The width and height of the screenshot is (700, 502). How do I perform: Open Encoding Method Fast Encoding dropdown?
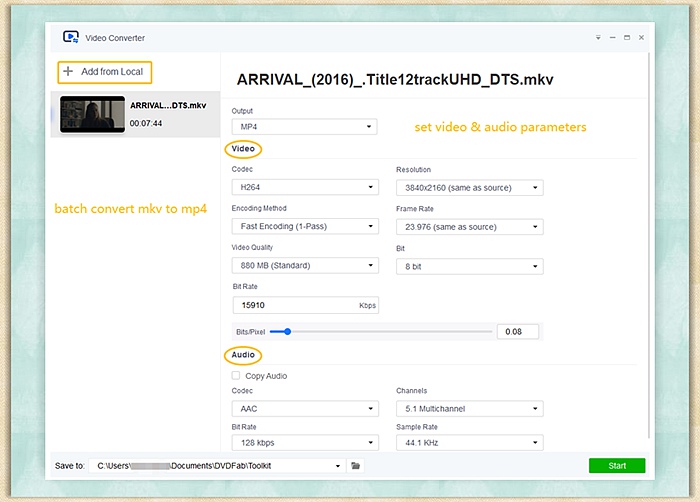[305, 226]
